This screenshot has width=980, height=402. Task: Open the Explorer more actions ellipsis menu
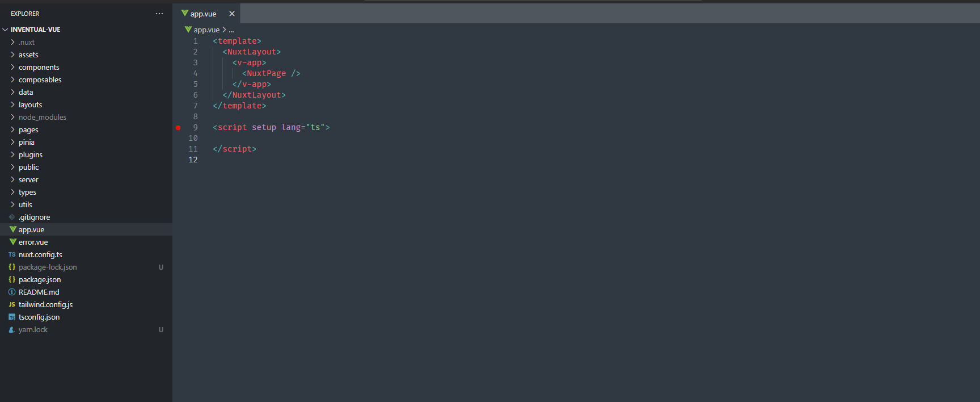(x=159, y=14)
